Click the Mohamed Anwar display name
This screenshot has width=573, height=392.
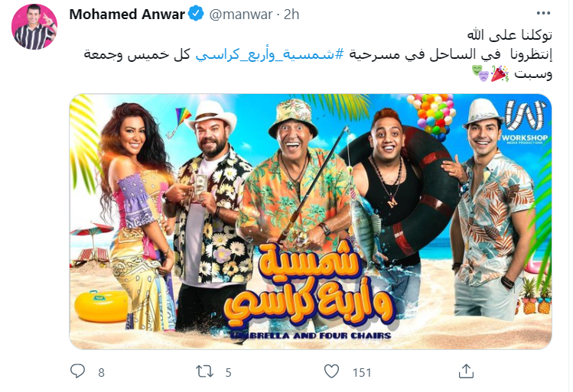point(127,15)
